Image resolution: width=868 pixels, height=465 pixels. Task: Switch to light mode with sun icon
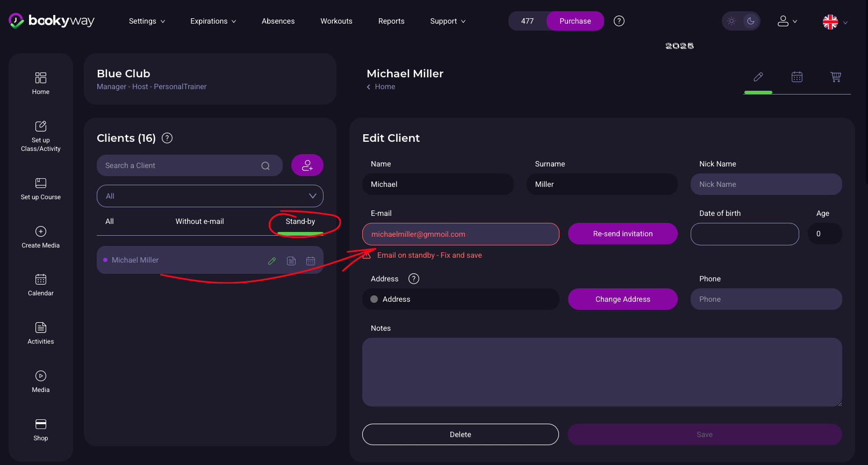pyautogui.click(x=731, y=21)
